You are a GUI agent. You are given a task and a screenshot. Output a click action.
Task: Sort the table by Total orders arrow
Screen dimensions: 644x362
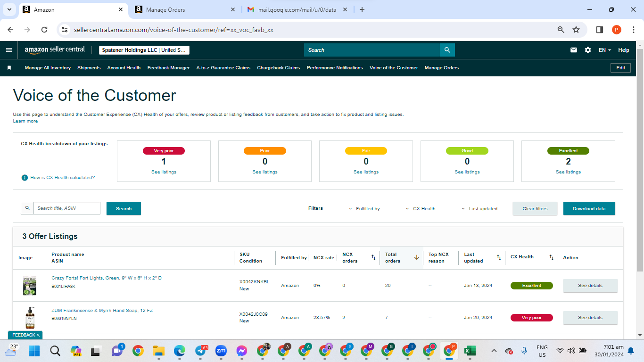coord(417,257)
